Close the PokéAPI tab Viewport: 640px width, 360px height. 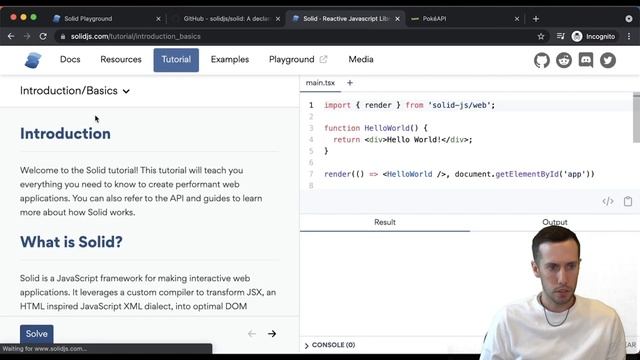click(517, 19)
